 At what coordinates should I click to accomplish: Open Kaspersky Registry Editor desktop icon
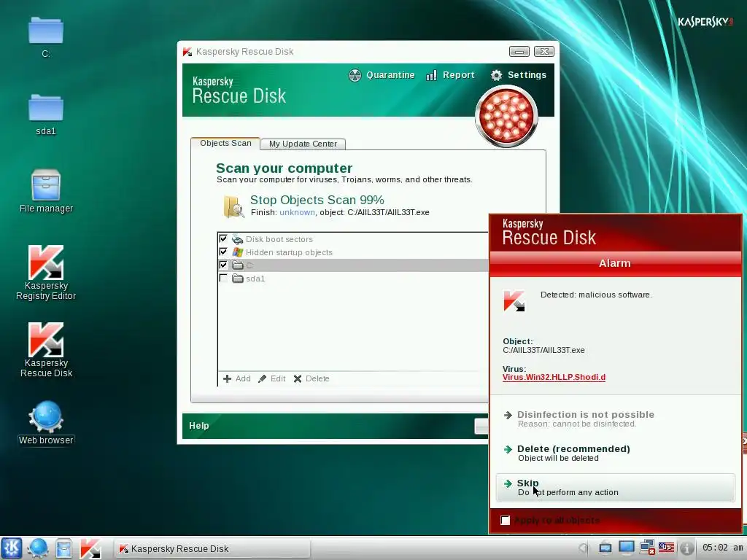46,273
